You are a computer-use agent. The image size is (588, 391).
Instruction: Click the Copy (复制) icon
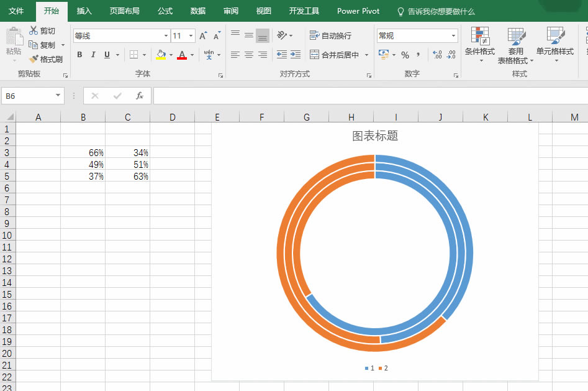[34, 45]
